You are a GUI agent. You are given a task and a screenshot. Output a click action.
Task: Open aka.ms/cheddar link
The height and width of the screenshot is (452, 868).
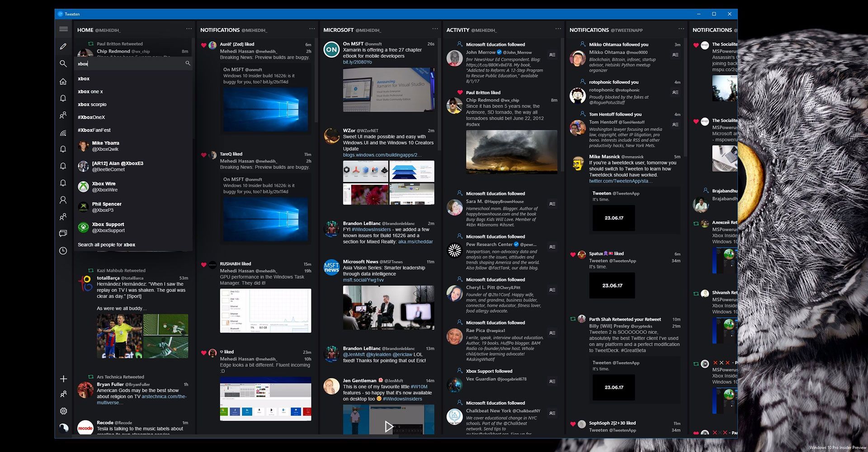(415, 242)
